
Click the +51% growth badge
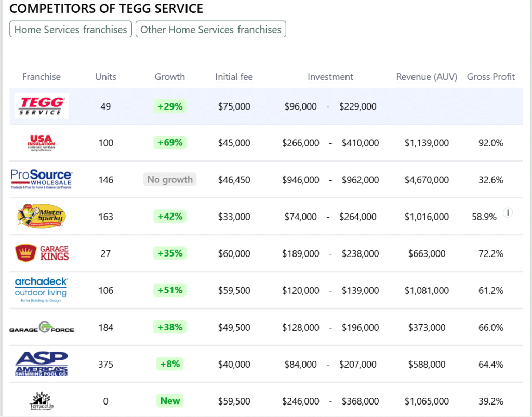pyautogui.click(x=170, y=290)
